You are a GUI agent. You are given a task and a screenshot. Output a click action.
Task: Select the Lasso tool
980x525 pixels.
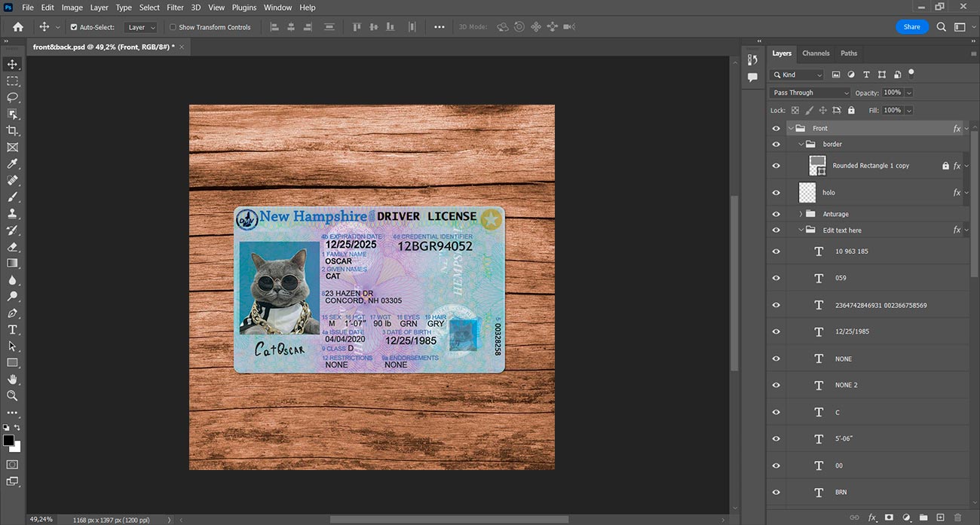[12, 97]
